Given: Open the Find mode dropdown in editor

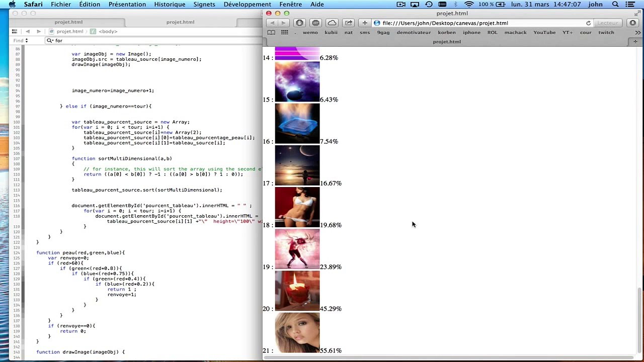Looking at the screenshot, I should (x=21, y=41).
